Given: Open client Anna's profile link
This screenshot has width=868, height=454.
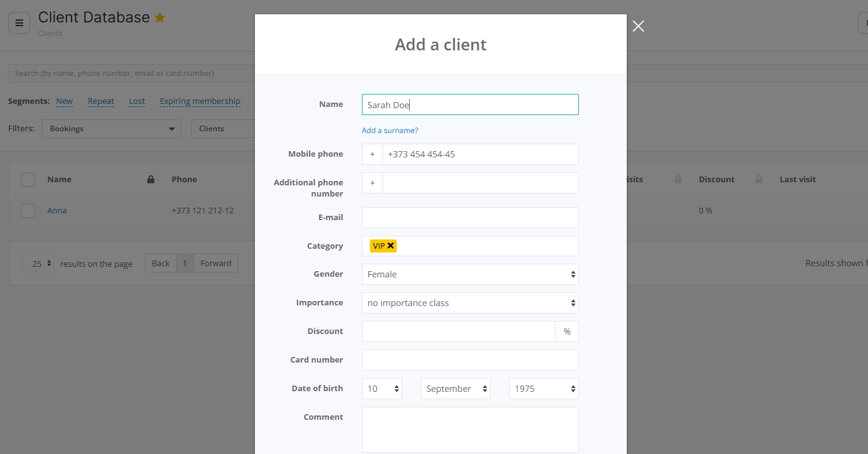Looking at the screenshot, I should 57,211.
